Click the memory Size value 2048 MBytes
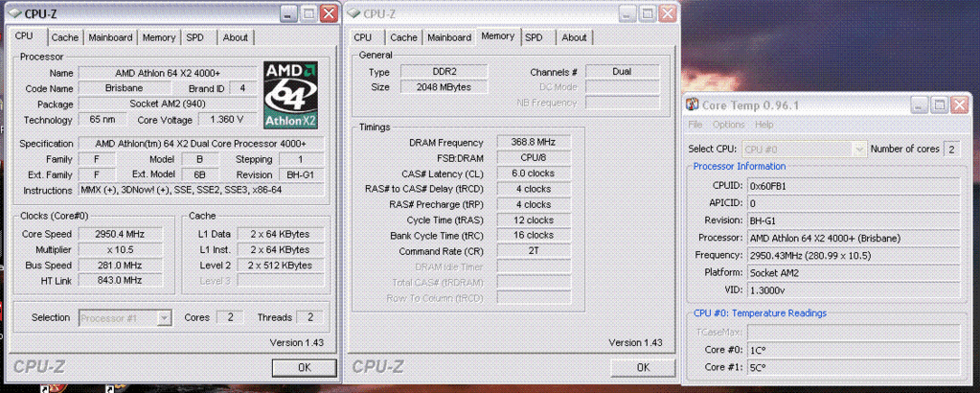 pyautogui.click(x=444, y=87)
